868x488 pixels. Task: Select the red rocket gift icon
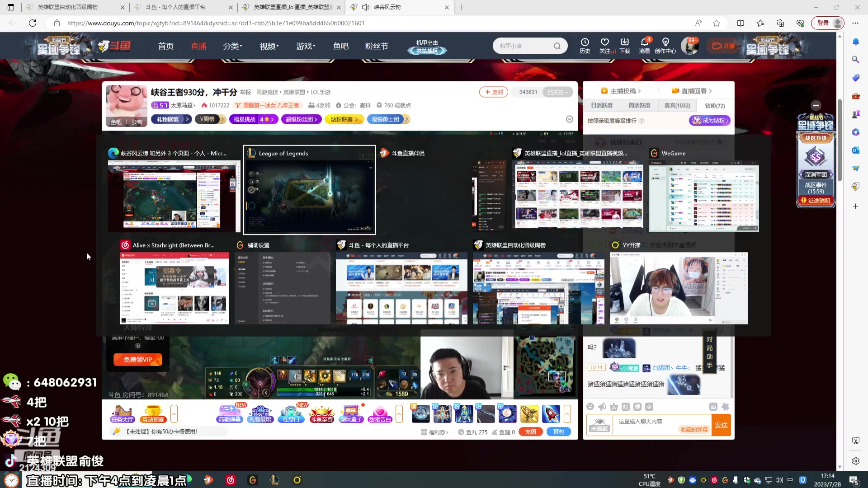(551, 414)
